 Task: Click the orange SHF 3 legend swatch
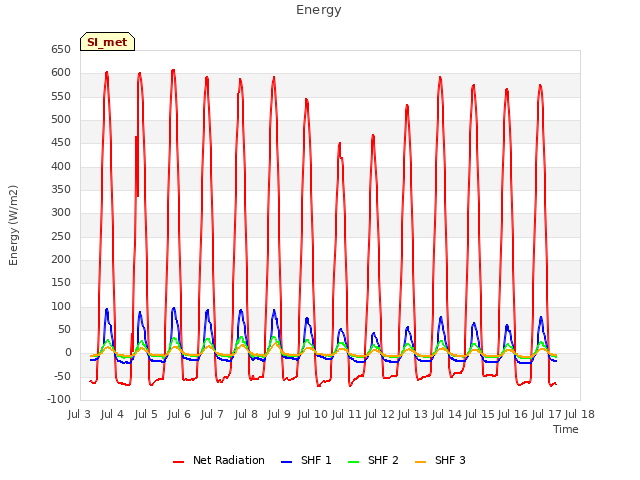[x=420, y=462]
